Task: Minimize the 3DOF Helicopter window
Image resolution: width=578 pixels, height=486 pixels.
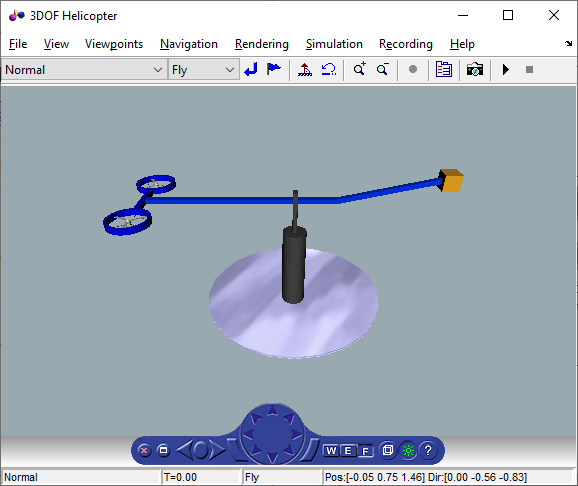Action: coord(463,15)
